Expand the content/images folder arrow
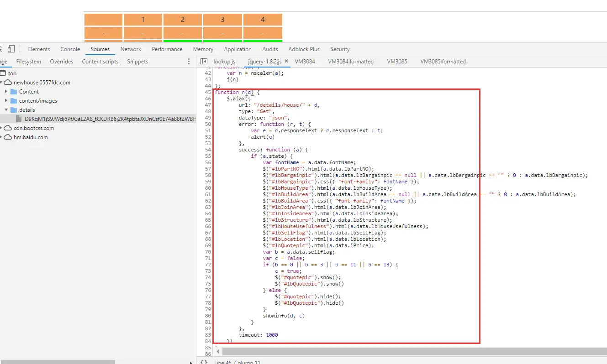The image size is (607, 364). pos(6,101)
